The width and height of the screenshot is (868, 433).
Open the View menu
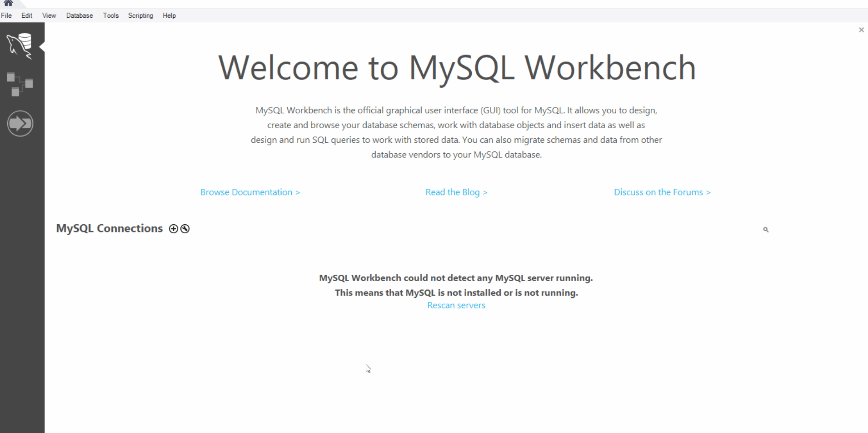(x=49, y=15)
